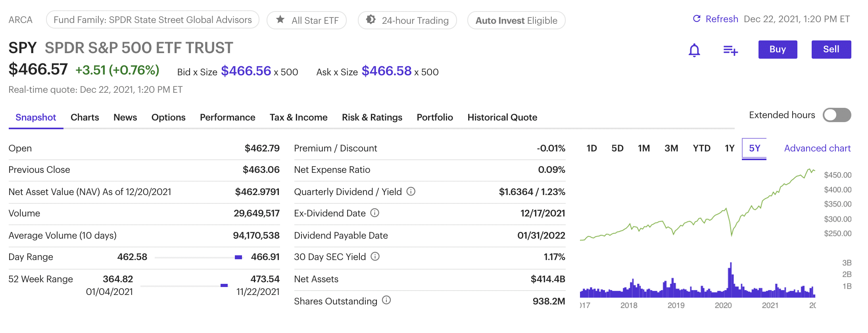Select the 5D chart range
Image resolution: width=868 pixels, height=333 pixels.
[617, 148]
